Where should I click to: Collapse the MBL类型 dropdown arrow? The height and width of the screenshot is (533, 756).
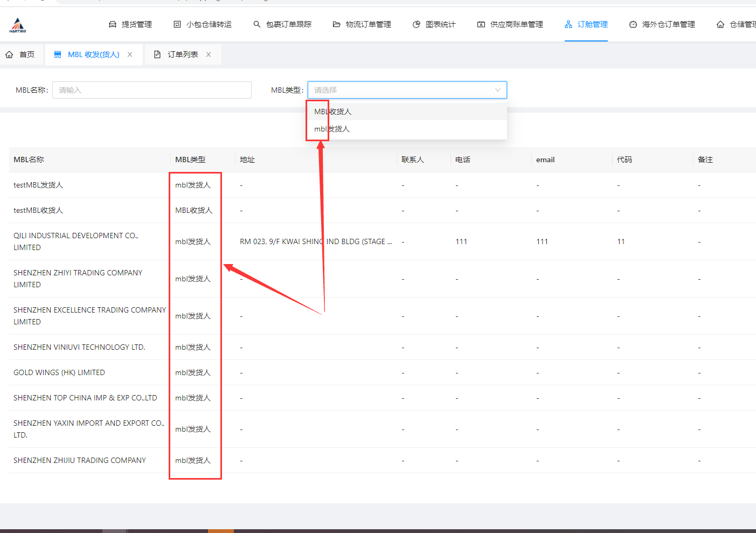[497, 90]
